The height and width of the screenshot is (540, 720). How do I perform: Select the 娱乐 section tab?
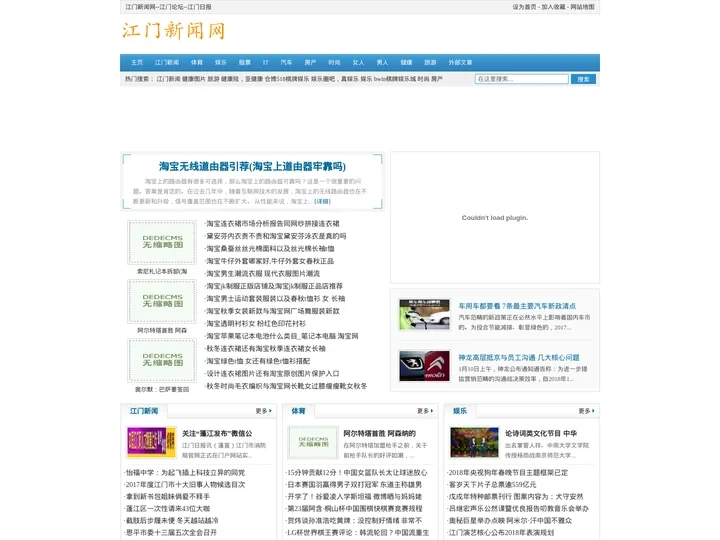[x=460, y=411]
